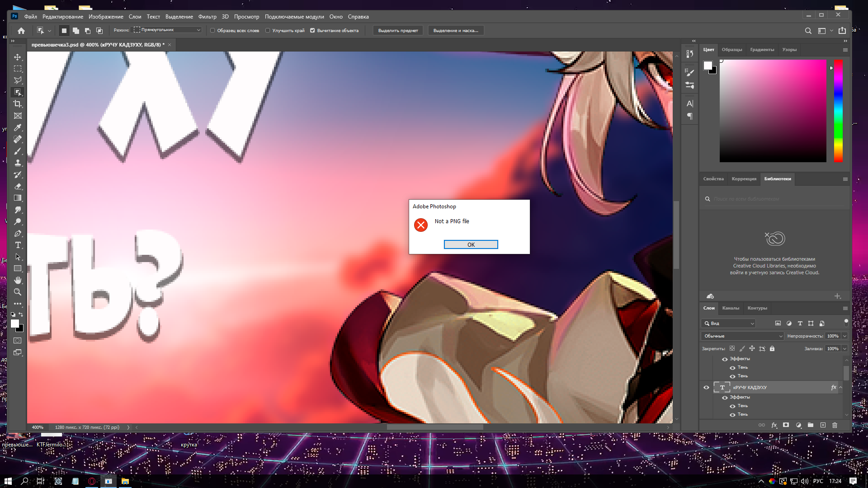
Task: Toggle Quick Mask mode
Action: point(18,341)
